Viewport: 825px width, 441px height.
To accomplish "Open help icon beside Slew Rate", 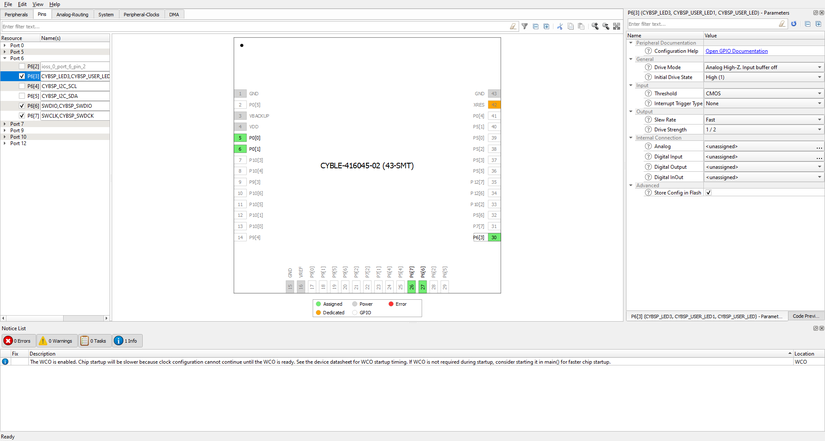I will click(x=648, y=119).
